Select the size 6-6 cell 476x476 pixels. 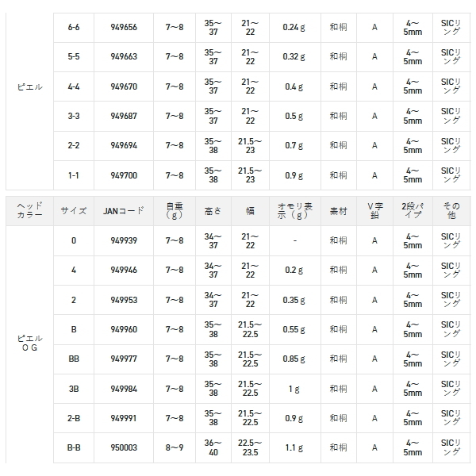pos(74,26)
